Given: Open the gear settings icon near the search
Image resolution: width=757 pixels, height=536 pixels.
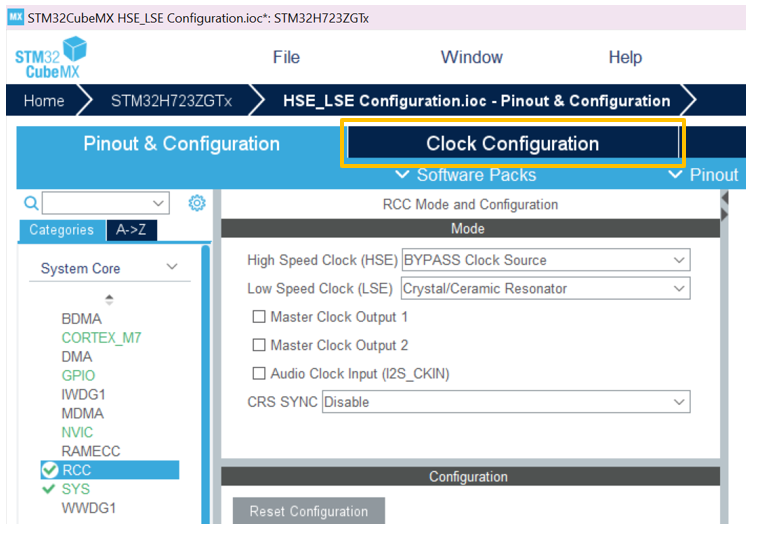Looking at the screenshot, I should click(197, 203).
